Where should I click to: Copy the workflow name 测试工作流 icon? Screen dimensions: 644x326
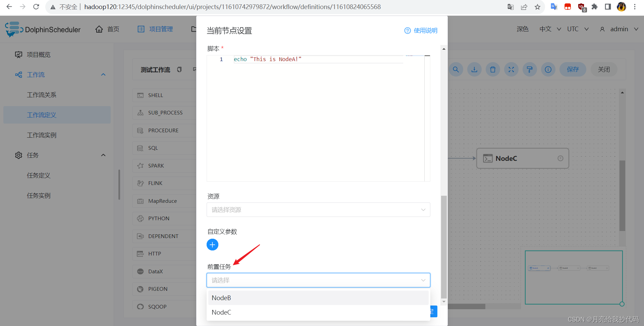click(x=179, y=69)
